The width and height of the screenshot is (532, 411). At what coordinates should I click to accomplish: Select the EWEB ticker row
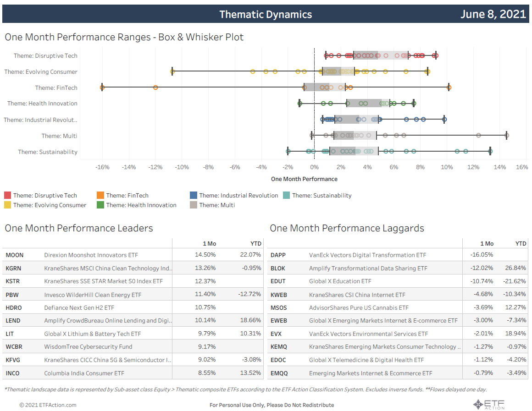tap(398, 320)
